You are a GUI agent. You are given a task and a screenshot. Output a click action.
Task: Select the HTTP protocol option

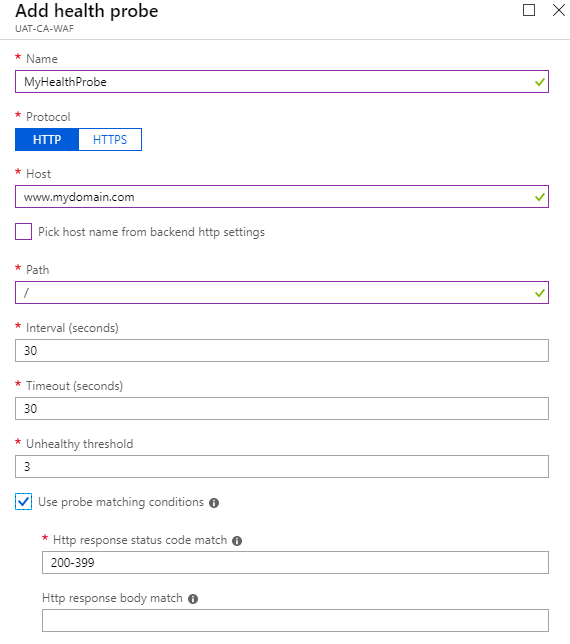(47, 140)
